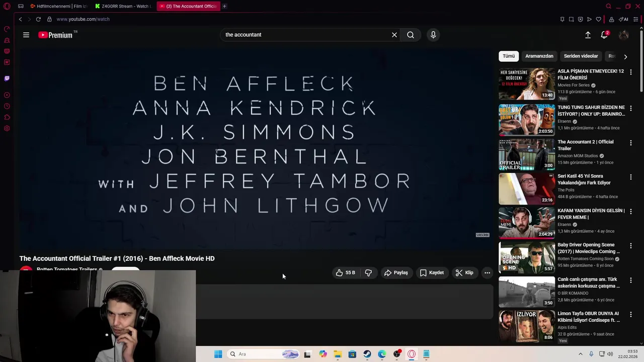This screenshot has width=644, height=362.
Task: Open the YouTube account avatar
Action: 624,35
